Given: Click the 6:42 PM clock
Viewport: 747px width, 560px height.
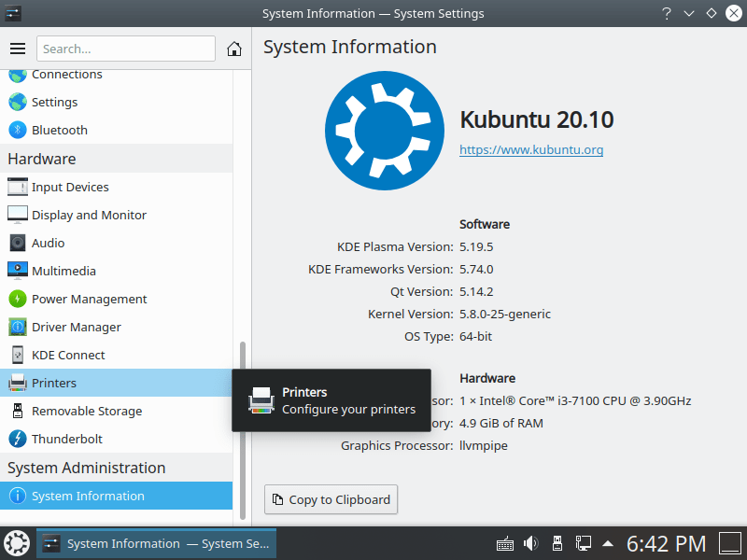Looking at the screenshot, I should click(x=666, y=543).
